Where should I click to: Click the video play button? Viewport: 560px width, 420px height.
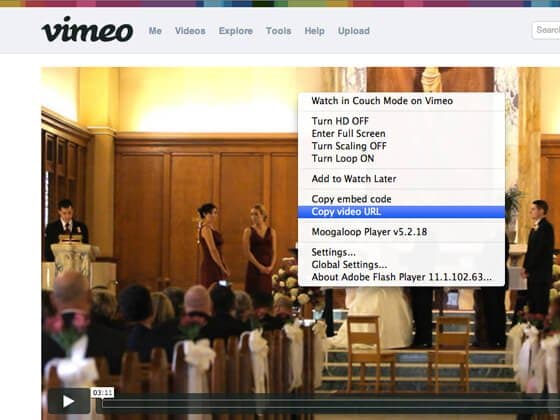point(69,401)
